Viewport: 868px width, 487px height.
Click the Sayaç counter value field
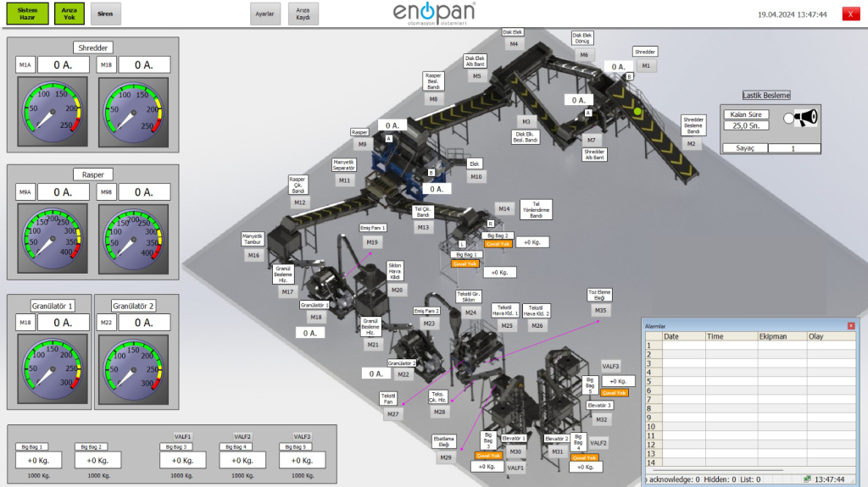[793, 148]
